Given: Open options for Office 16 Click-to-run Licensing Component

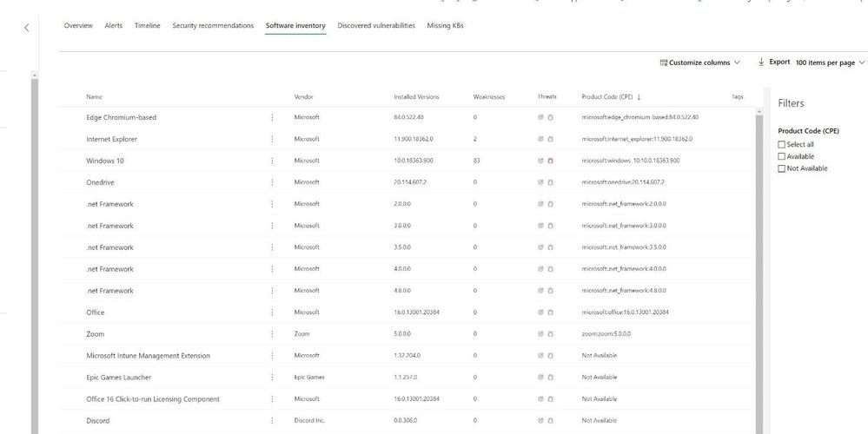Looking at the screenshot, I should (272, 399).
